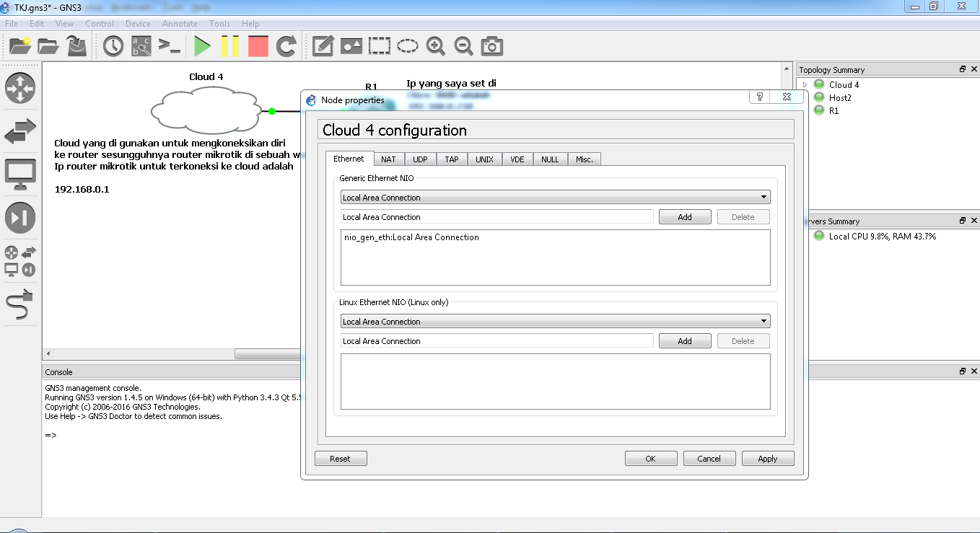
Task: Switch to the Misc. tab
Action: 585,159
